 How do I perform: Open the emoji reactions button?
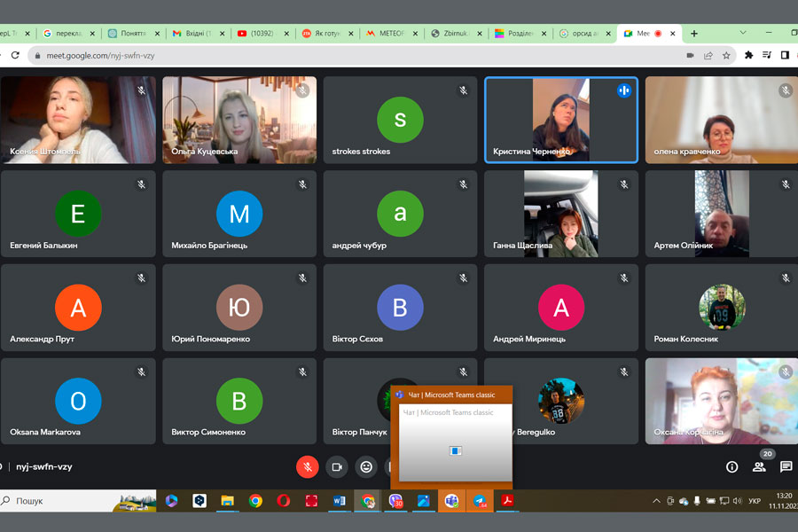click(x=366, y=467)
